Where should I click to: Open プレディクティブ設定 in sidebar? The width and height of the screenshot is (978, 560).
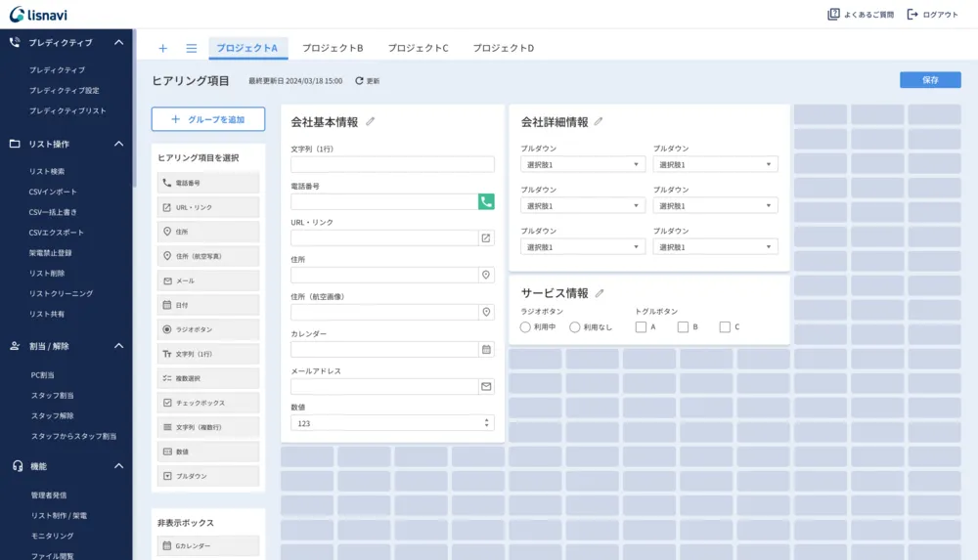65,91
